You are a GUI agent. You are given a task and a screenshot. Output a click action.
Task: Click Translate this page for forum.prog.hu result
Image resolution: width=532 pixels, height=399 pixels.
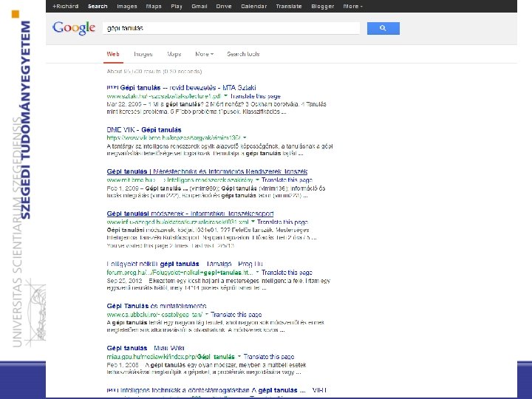287,272
